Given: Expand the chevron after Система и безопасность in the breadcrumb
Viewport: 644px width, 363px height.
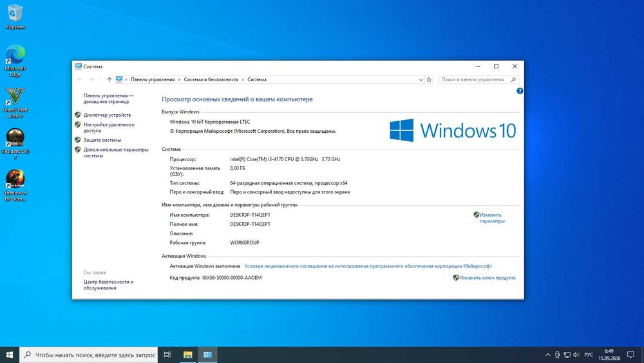Looking at the screenshot, I should (x=243, y=79).
